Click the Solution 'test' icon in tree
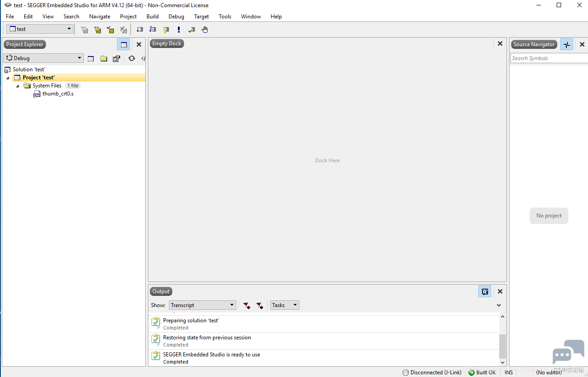This screenshot has height=377, width=588. (7, 69)
